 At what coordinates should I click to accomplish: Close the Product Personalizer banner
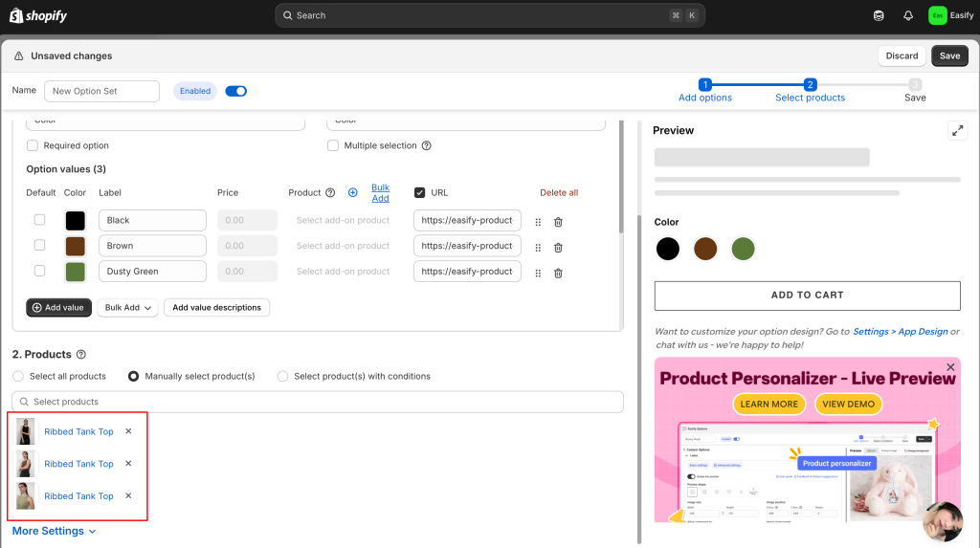[x=950, y=367]
